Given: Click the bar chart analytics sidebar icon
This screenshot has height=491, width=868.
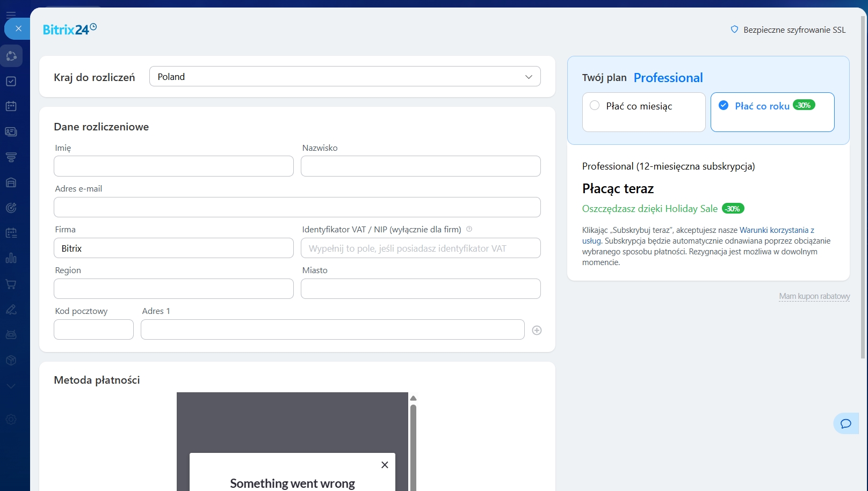Looking at the screenshot, I should [11, 258].
